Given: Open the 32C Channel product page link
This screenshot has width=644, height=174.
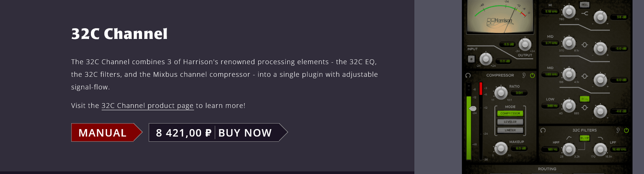Looking at the screenshot, I should tap(147, 106).
